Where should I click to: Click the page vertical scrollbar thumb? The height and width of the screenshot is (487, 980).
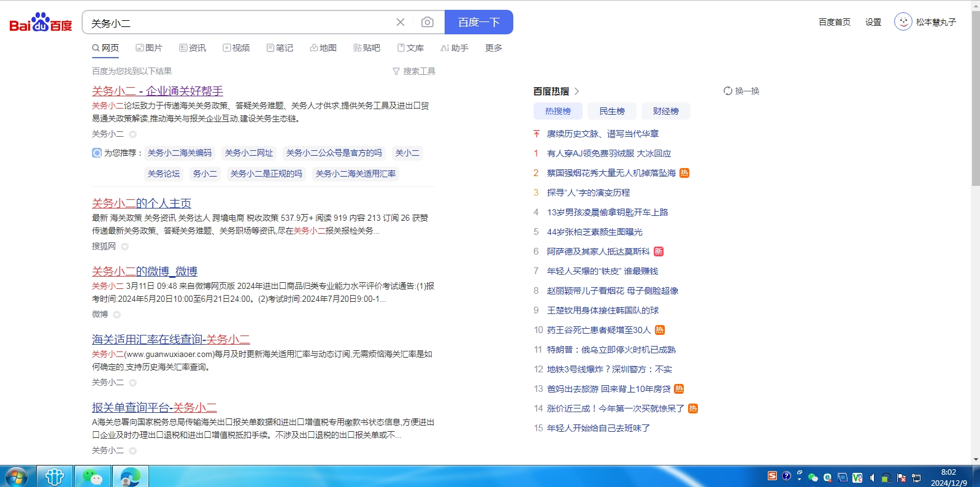[976, 98]
